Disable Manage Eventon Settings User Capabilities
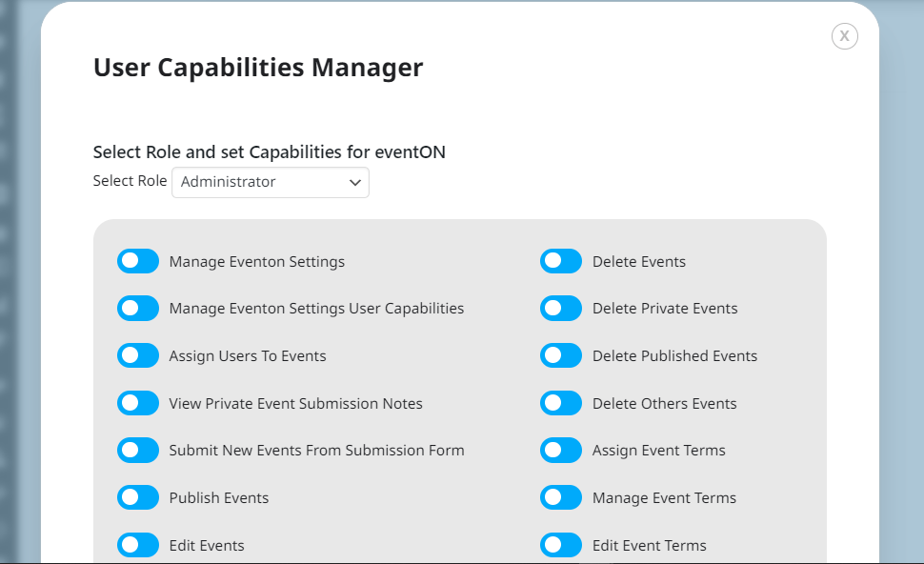This screenshot has height=564, width=924. [x=138, y=309]
